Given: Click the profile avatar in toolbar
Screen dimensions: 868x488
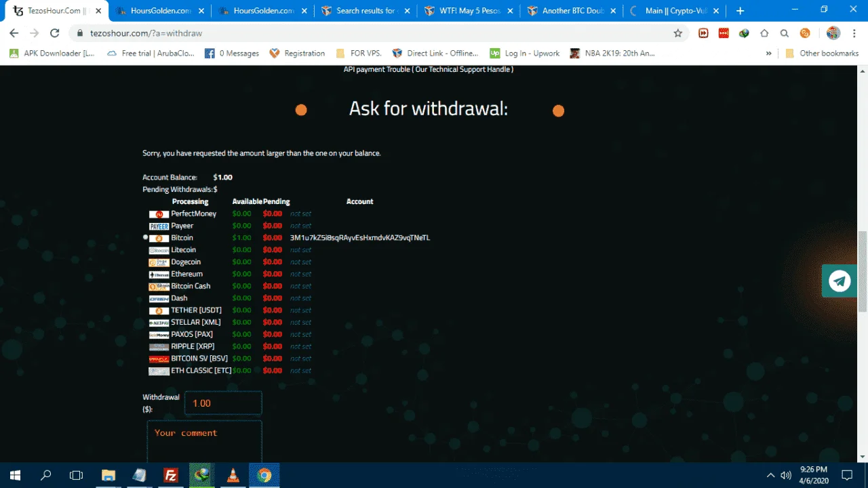Looking at the screenshot, I should click(833, 33).
